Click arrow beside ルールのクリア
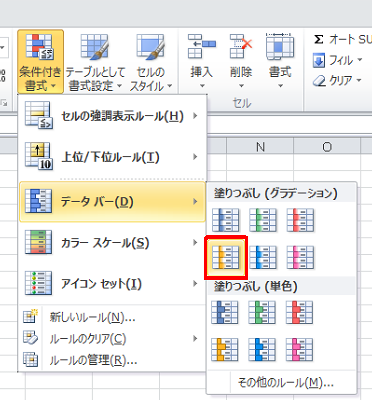372x400 pixels. pyautogui.click(x=195, y=339)
